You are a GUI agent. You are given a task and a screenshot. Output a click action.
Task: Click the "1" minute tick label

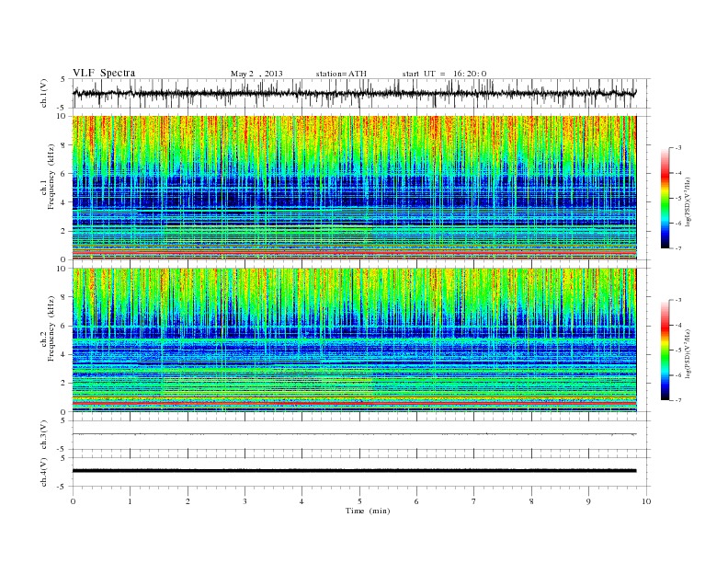pyautogui.click(x=130, y=501)
